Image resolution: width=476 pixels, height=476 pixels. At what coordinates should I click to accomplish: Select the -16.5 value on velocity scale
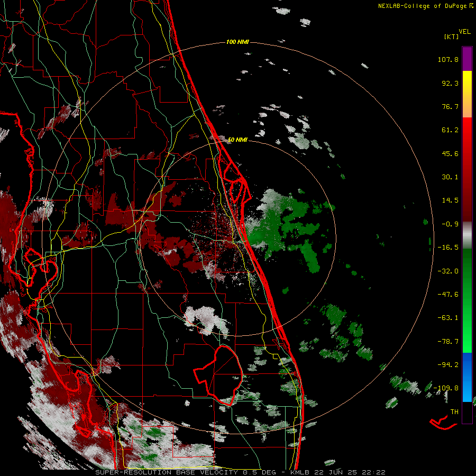click(448, 248)
